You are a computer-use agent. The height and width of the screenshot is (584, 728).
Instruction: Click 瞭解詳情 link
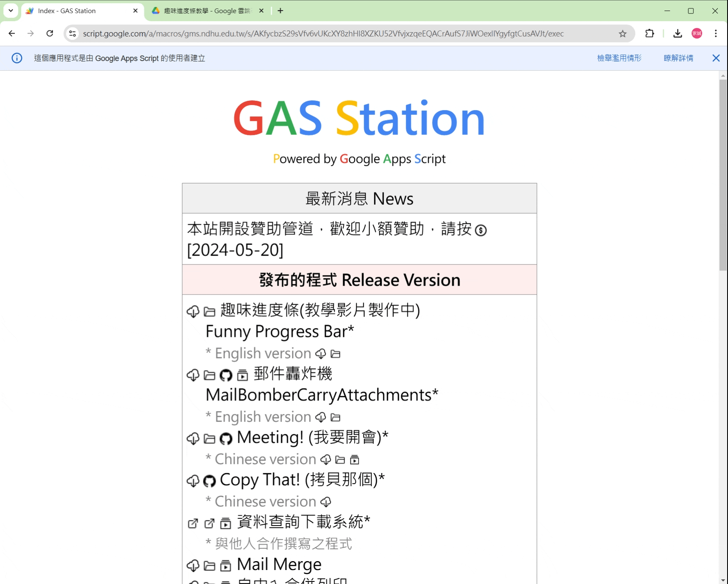[678, 58]
